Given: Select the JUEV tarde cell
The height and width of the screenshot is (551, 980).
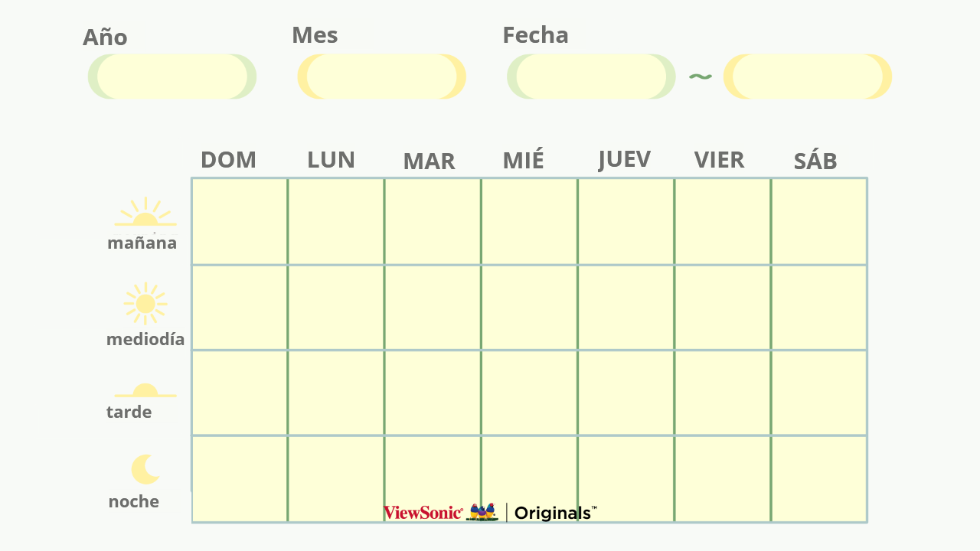Looking at the screenshot, I should tap(626, 393).
